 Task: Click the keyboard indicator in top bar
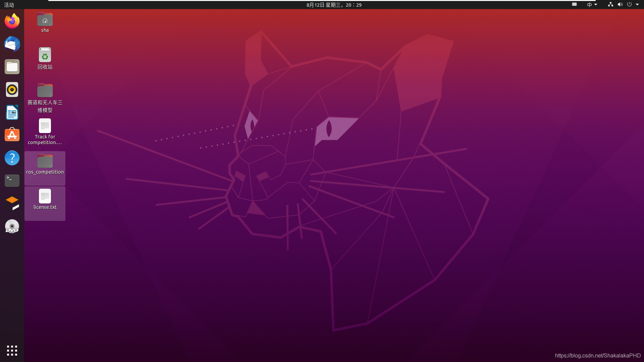(x=575, y=4)
